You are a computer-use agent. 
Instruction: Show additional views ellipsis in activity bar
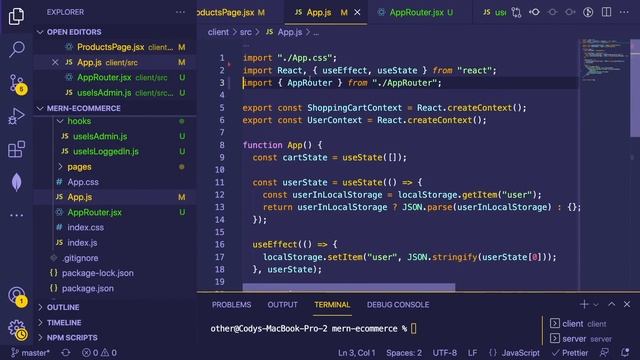pyautogui.click(x=16, y=215)
